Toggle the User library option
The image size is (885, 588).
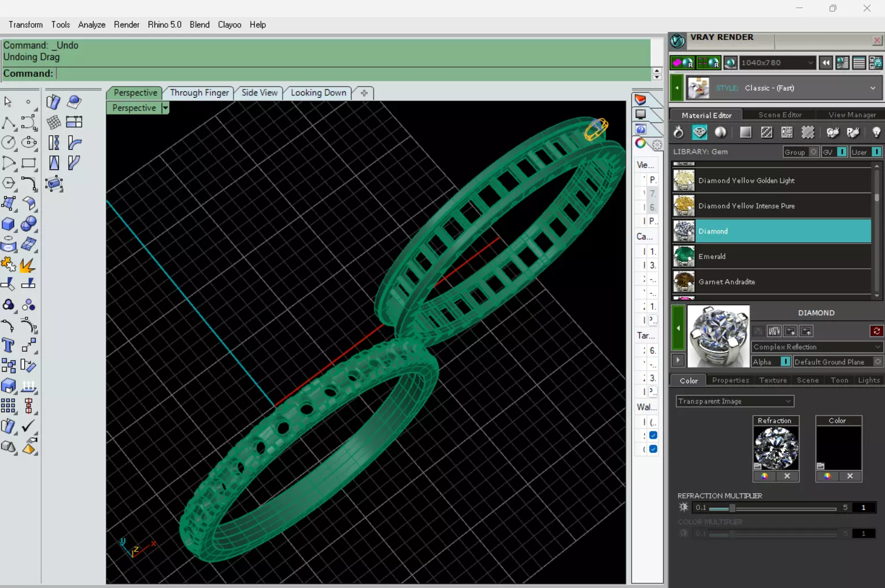866,151
